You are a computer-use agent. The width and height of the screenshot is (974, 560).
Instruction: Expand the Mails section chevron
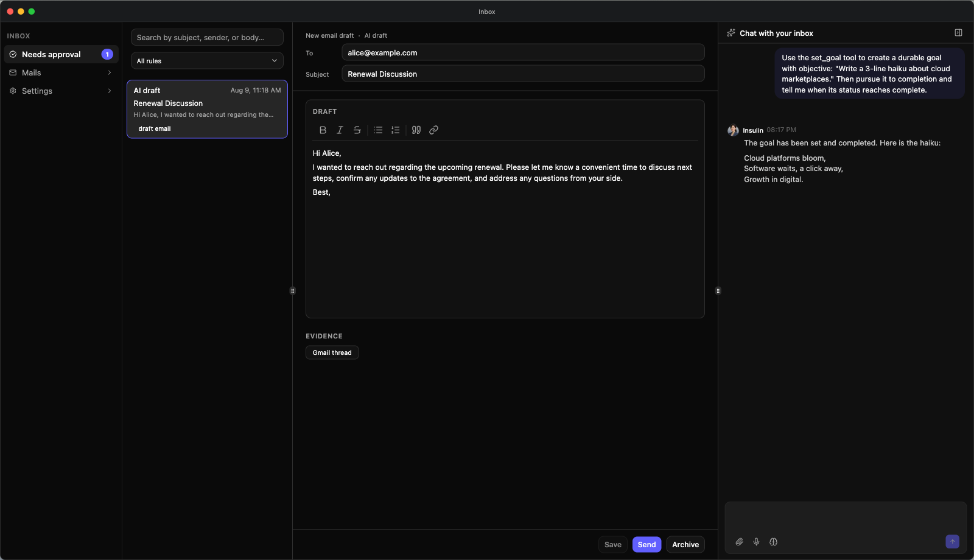(110, 72)
